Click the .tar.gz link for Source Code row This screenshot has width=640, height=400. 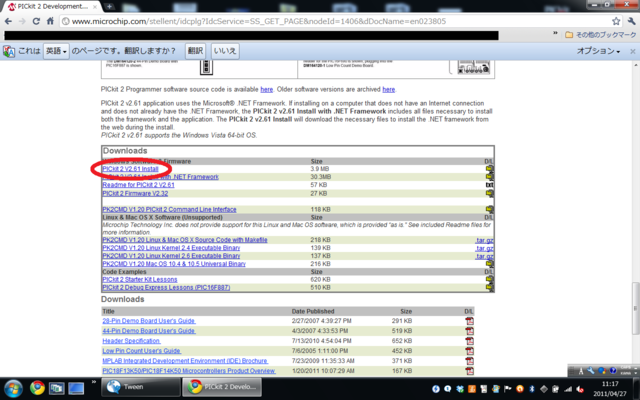[484, 240]
